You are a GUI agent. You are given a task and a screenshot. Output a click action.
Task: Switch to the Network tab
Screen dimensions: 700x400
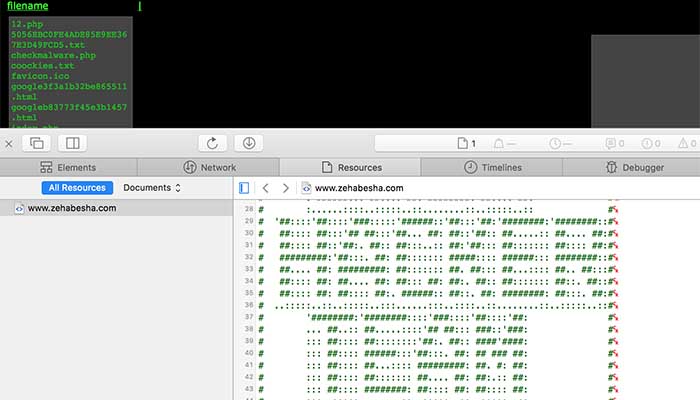[x=209, y=167]
